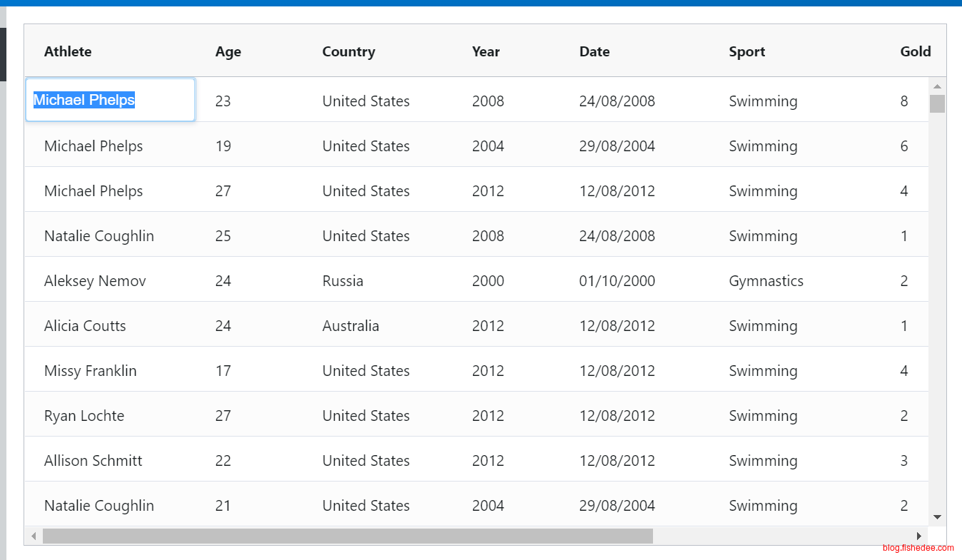Select the Year column header
This screenshot has width=962, height=560.
(x=485, y=51)
